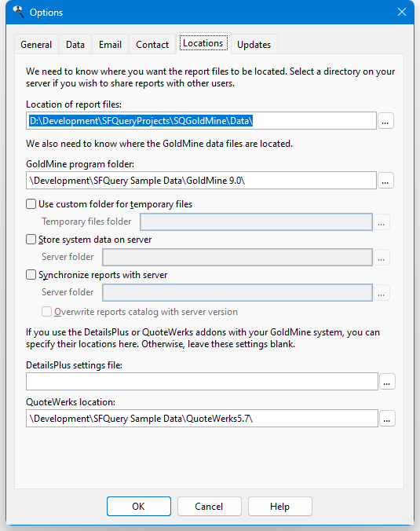Open the Data tab
This screenshot has height=531, width=420.
pos(75,45)
